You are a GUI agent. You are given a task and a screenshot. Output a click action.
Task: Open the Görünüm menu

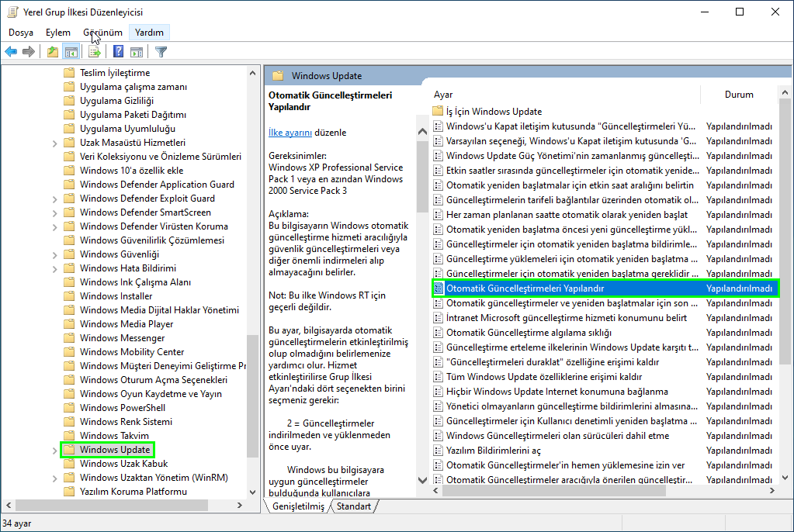(102, 33)
